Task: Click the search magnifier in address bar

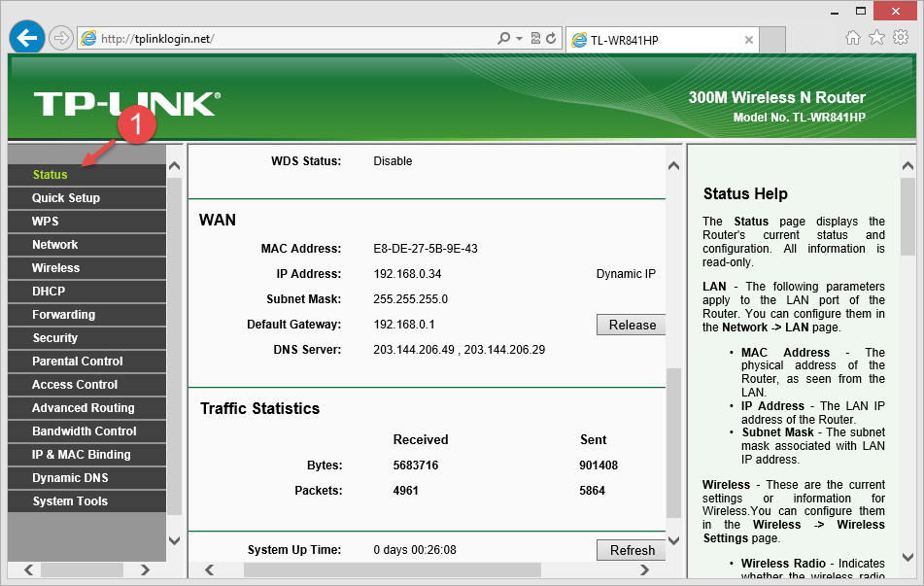Action: coord(503,38)
